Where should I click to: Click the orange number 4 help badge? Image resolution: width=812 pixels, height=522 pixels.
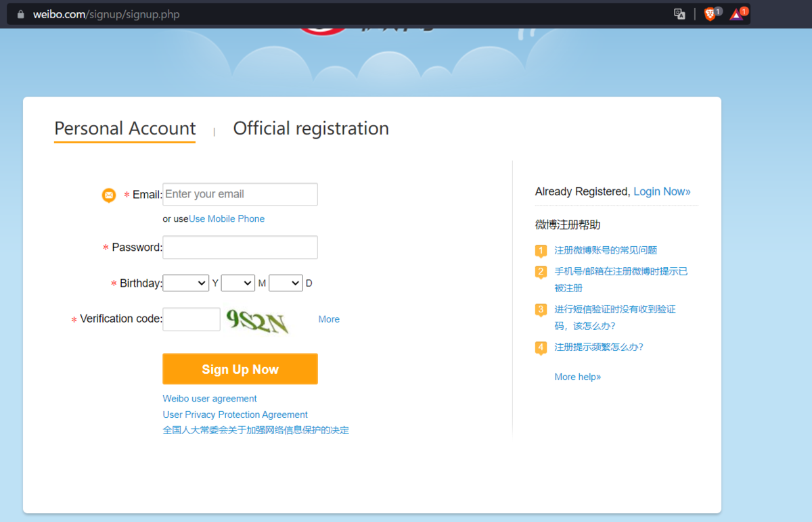point(541,348)
